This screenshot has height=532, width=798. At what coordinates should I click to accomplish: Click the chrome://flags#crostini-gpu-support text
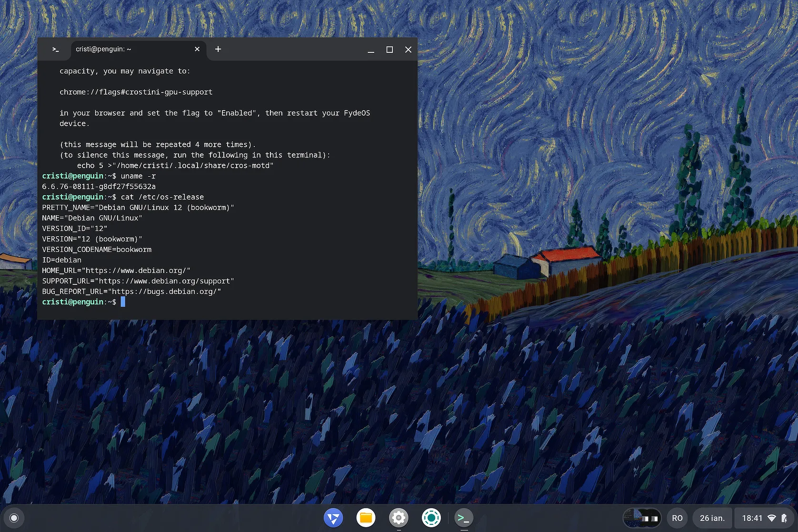(x=136, y=92)
